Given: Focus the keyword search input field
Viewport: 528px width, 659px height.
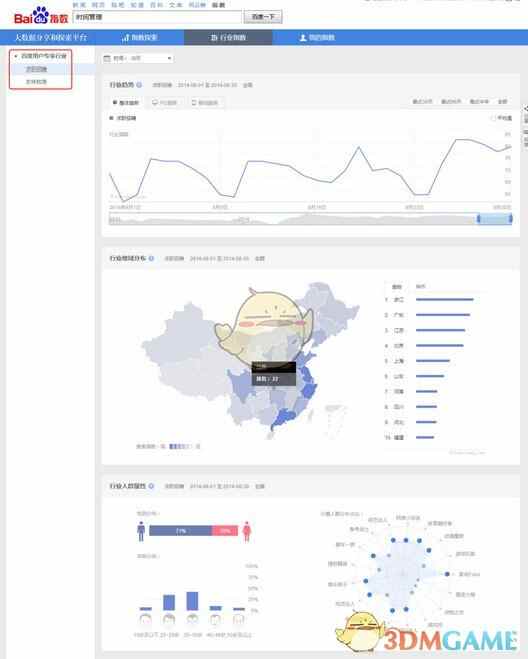Looking at the screenshot, I should pos(158,17).
